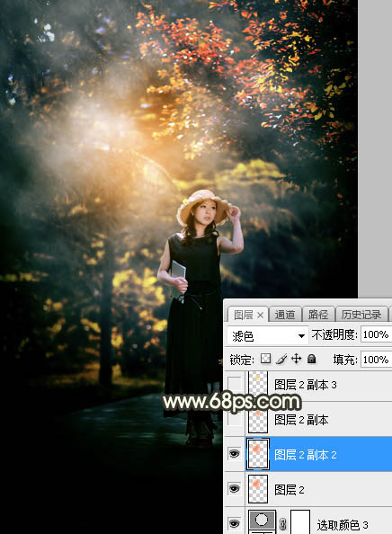Viewport: 392px width, 534px height.
Task: Toggle lock all padlock icon
Action: (x=311, y=359)
